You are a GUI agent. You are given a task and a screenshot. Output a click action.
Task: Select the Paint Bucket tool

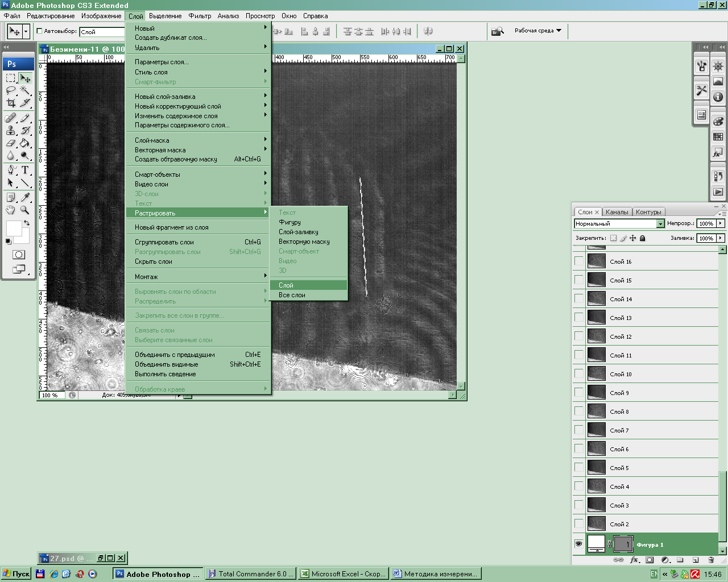[x=25, y=143]
